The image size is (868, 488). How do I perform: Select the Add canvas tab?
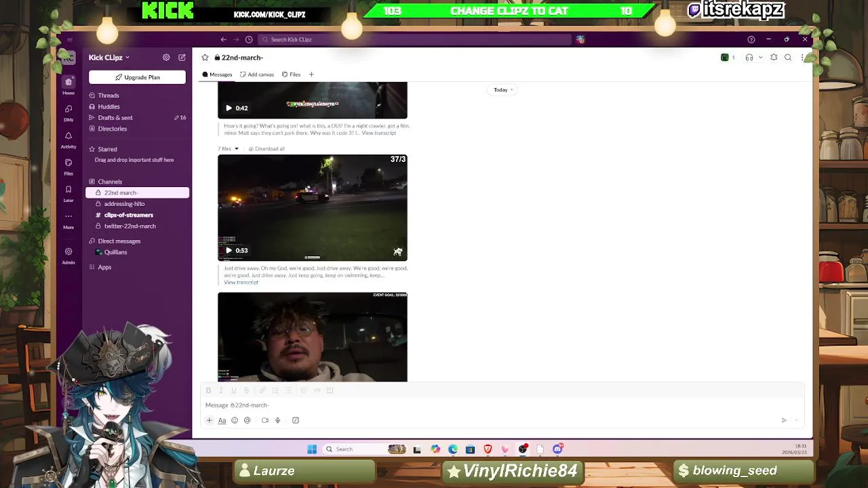pos(257,75)
